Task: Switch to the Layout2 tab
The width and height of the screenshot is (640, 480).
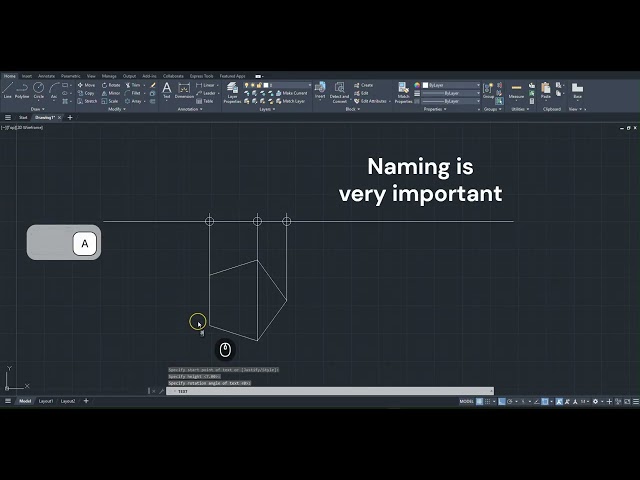Action: (68, 401)
